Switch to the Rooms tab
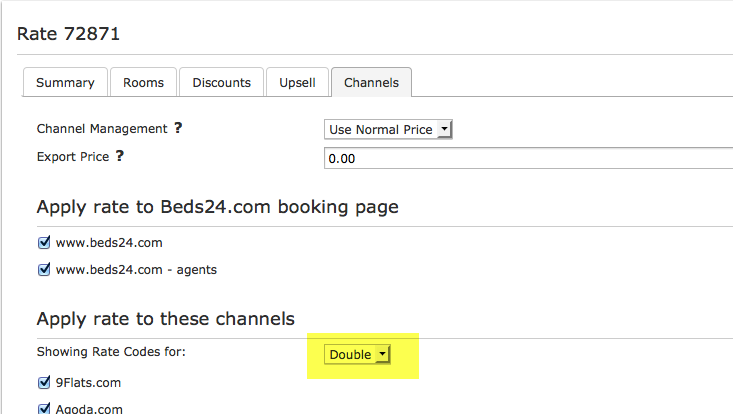Viewport: 733px width, 414px height. pos(144,82)
